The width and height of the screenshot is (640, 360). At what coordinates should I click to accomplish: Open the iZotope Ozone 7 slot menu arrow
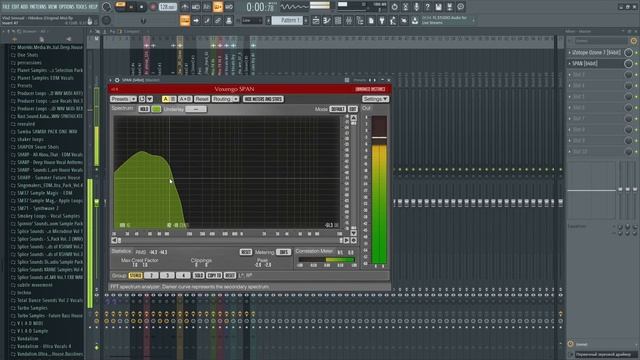tap(570, 52)
